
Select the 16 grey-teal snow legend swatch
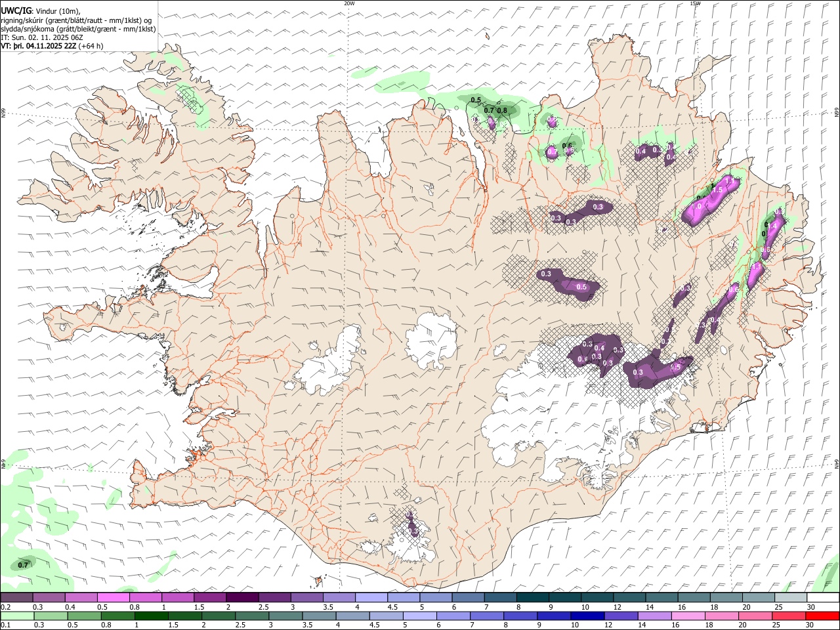[x=693, y=598]
